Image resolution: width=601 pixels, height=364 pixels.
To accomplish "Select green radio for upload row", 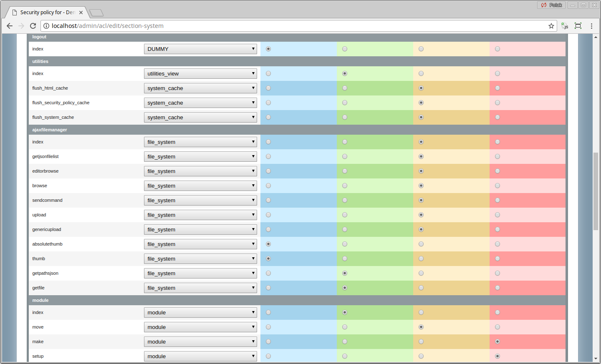I will coord(345,215).
